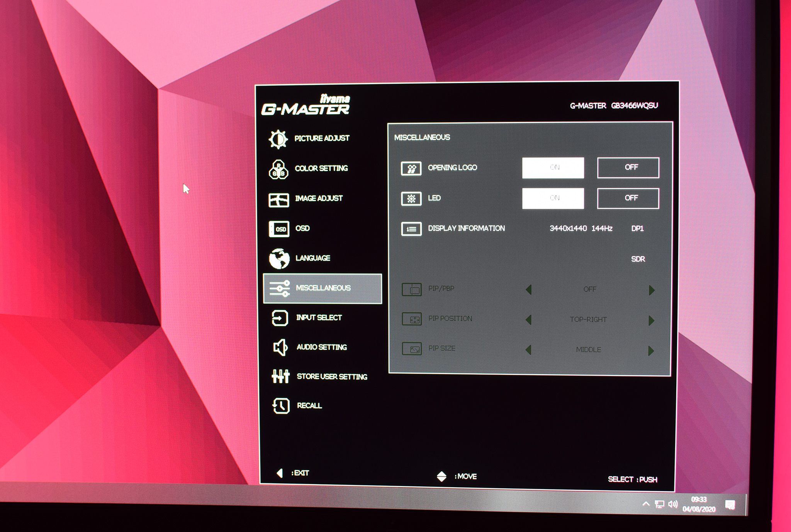Open the Input Select icon
791x532 pixels.
click(x=280, y=318)
